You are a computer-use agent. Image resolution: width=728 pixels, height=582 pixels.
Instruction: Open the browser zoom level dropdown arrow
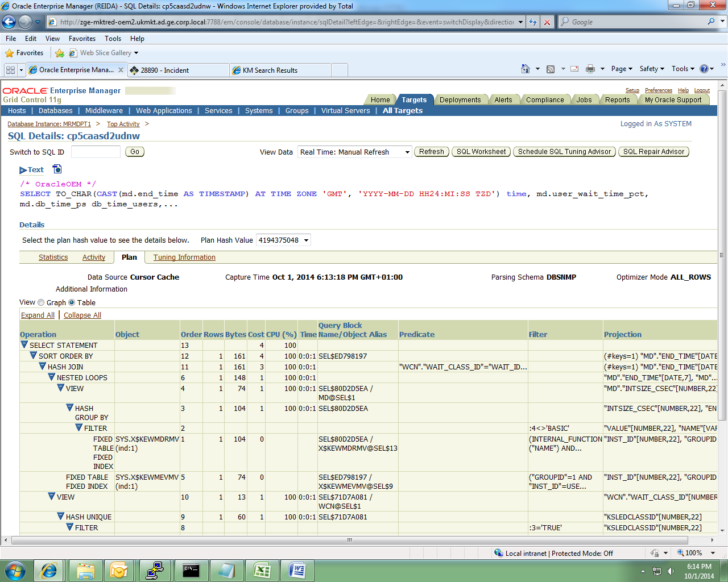[x=712, y=553]
